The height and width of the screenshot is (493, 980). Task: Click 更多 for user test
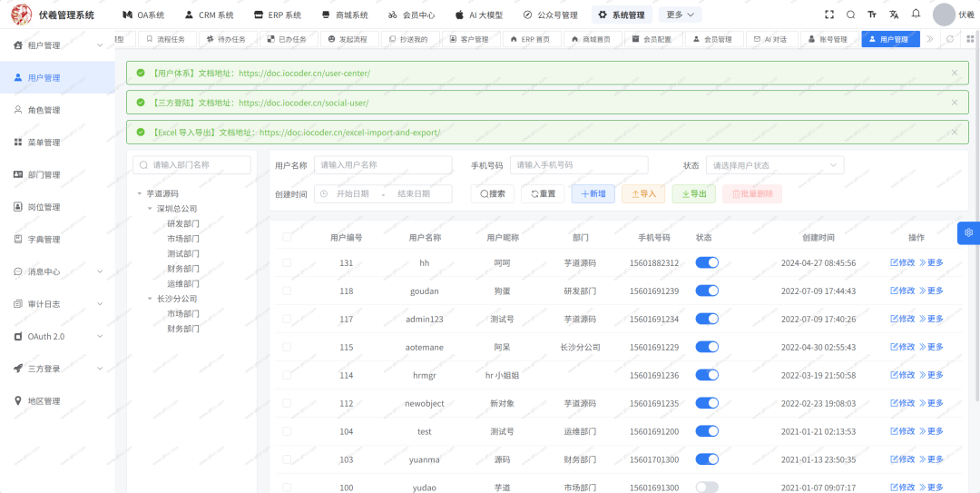point(931,431)
